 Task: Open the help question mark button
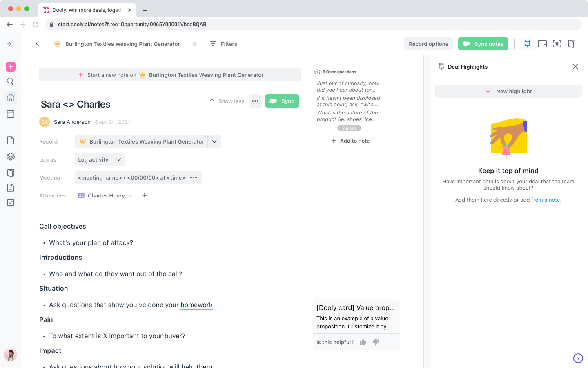point(578,358)
